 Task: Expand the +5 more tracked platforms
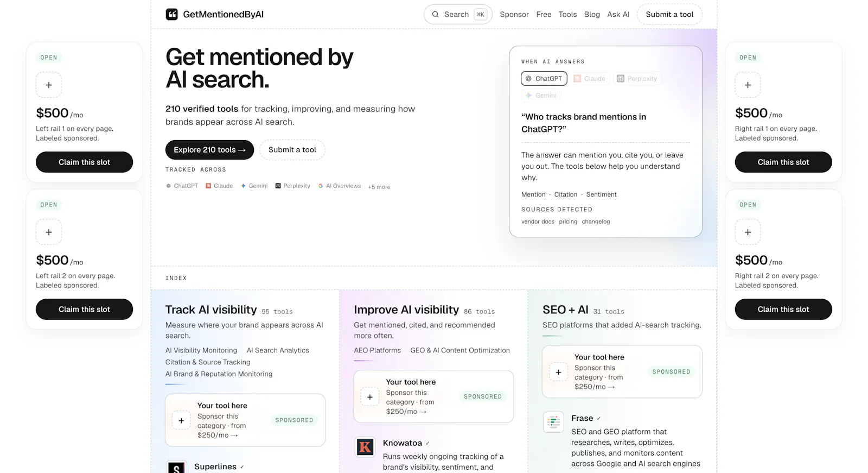(379, 187)
